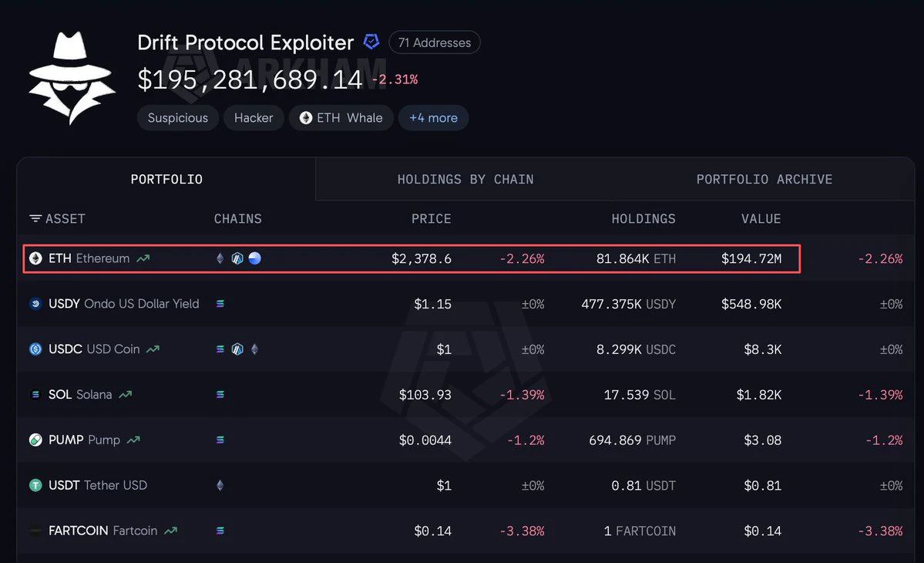This screenshot has height=563, width=924.
Task: Click the total balance $195,281,689.14
Action: [x=250, y=79]
